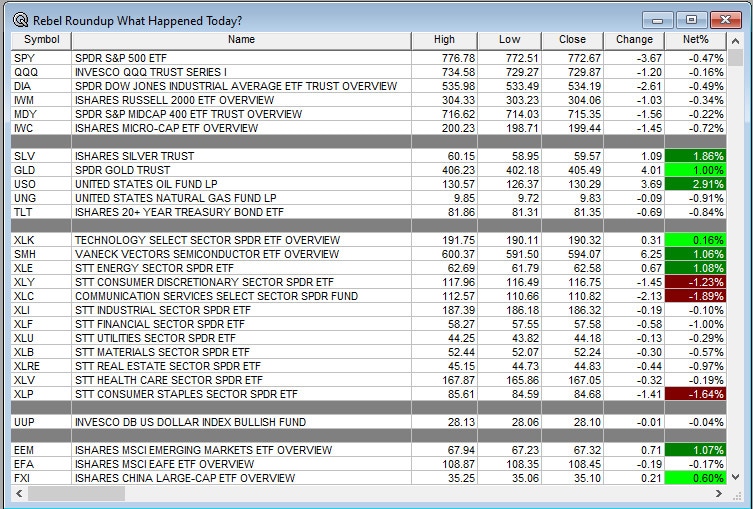Click the 6.25 Change cell for SMH

pyautogui.click(x=634, y=254)
